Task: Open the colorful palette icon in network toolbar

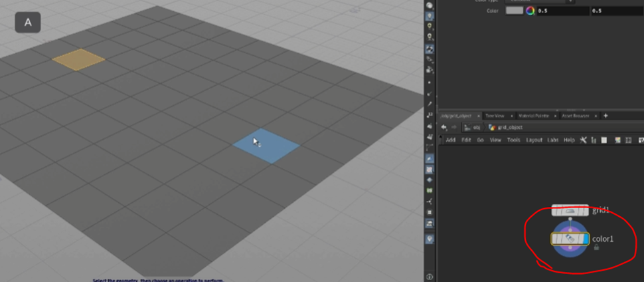Action: [617, 140]
